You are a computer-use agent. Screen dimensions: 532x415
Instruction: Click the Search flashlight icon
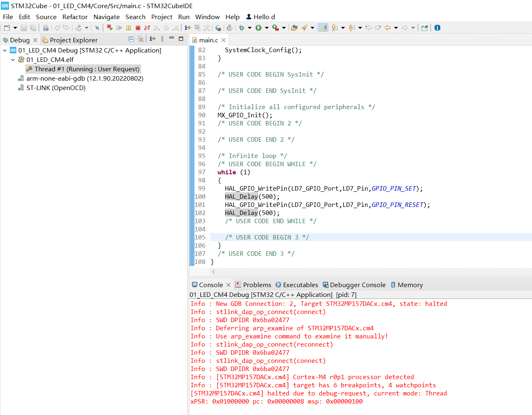tap(304, 28)
